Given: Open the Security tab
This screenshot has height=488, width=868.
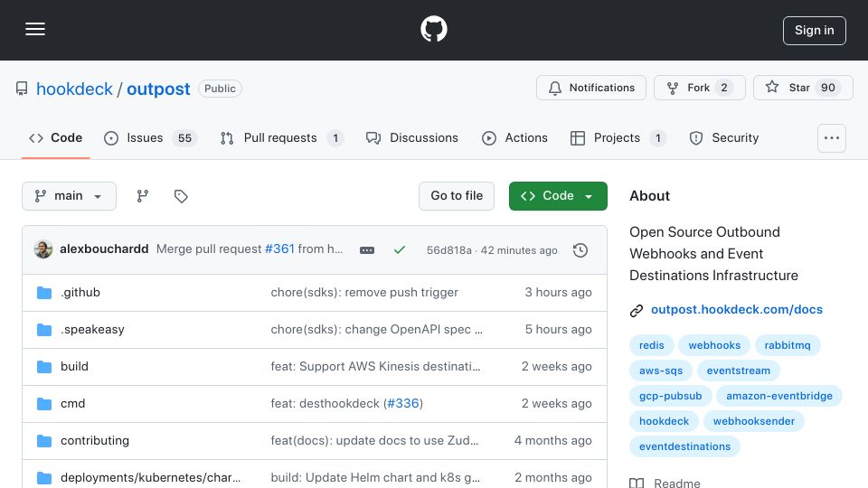Looking at the screenshot, I should tap(724, 137).
